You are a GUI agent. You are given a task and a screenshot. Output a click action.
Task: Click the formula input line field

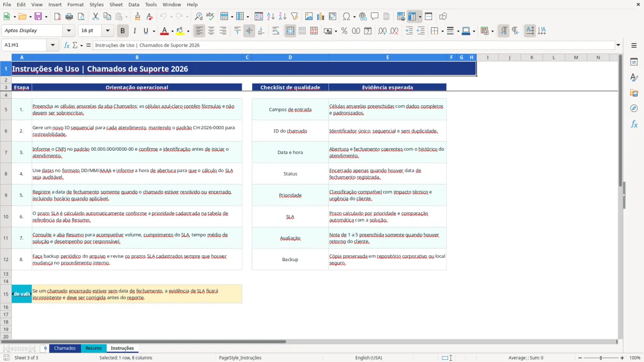[x=353, y=45]
